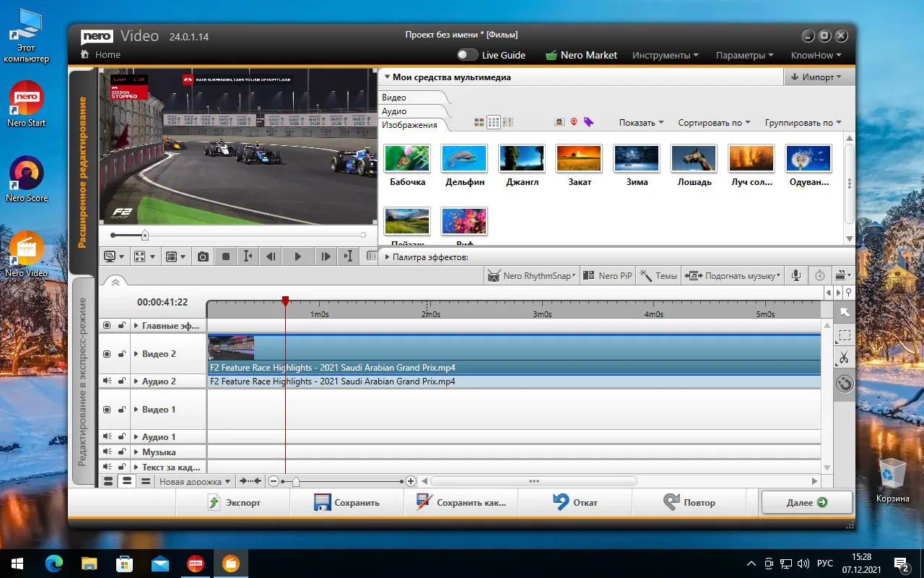The width and height of the screenshot is (924, 578).
Task: Open the Инструменты menu
Action: click(665, 55)
